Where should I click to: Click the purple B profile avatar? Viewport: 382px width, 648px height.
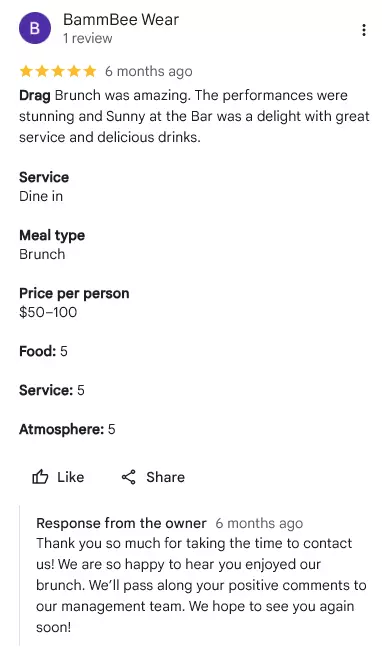coord(35,28)
